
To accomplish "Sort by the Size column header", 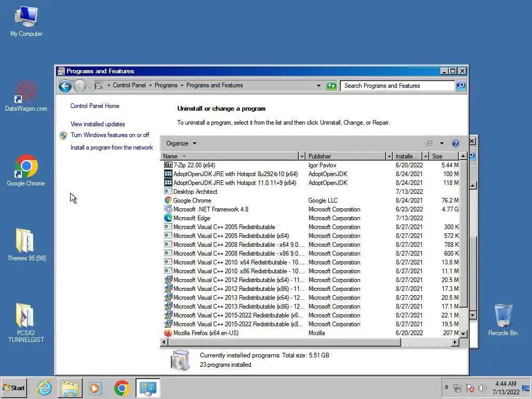I will (444, 156).
